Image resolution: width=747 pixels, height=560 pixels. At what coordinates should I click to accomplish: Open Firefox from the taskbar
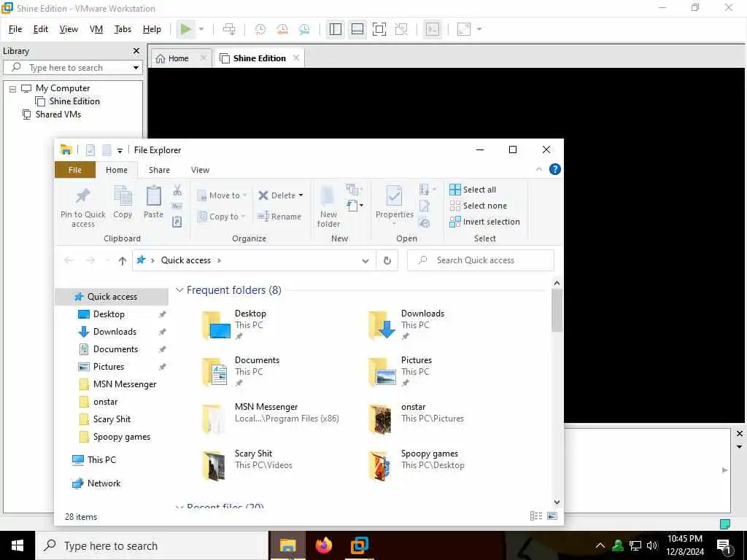point(324,545)
